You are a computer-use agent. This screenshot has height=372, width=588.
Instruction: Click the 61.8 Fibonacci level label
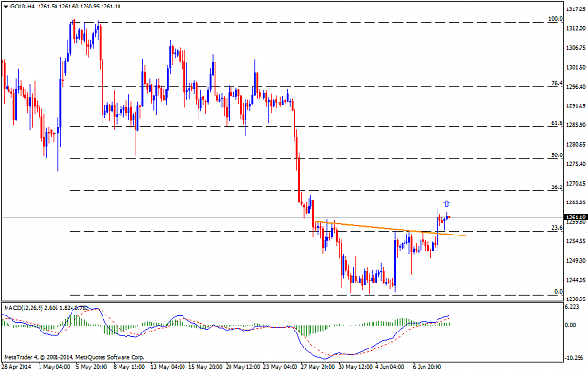pyautogui.click(x=557, y=123)
